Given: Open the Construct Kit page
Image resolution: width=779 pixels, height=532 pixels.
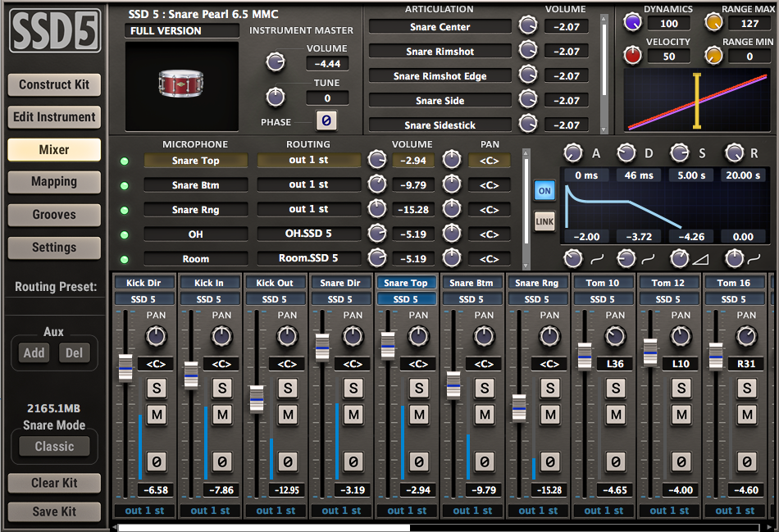Looking at the screenshot, I should (54, 84).
